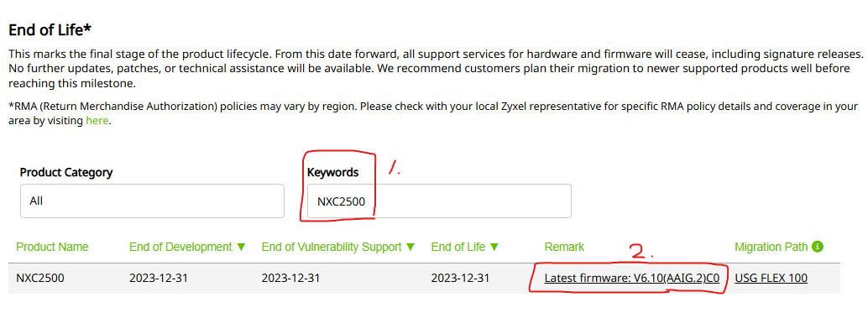Click the Remark column header

click(564, 247)
